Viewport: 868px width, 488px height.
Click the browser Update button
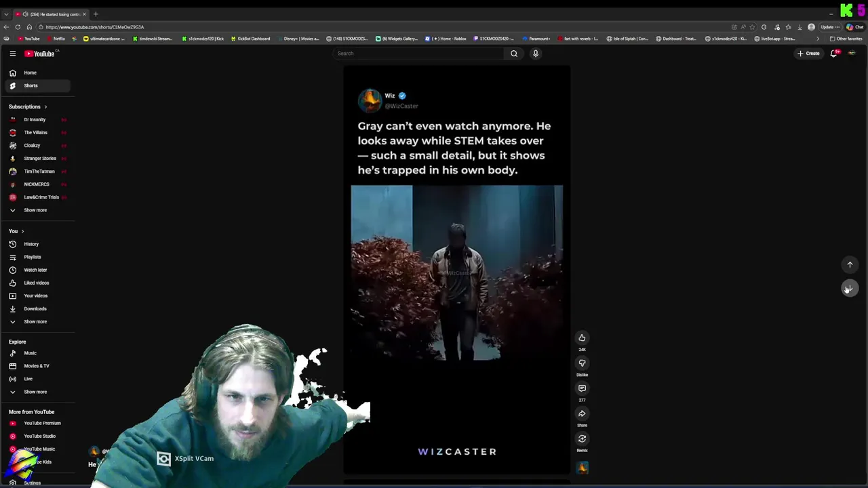tap(829, 27)
